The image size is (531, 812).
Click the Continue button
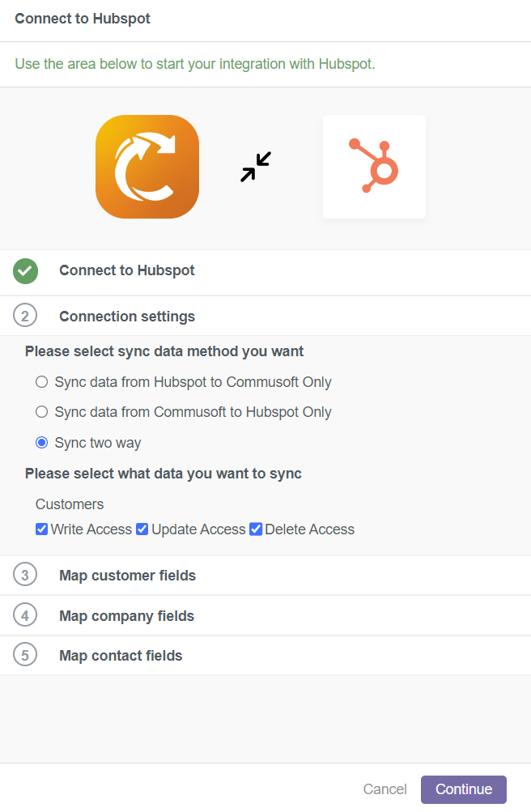click(x=463, y=789)
